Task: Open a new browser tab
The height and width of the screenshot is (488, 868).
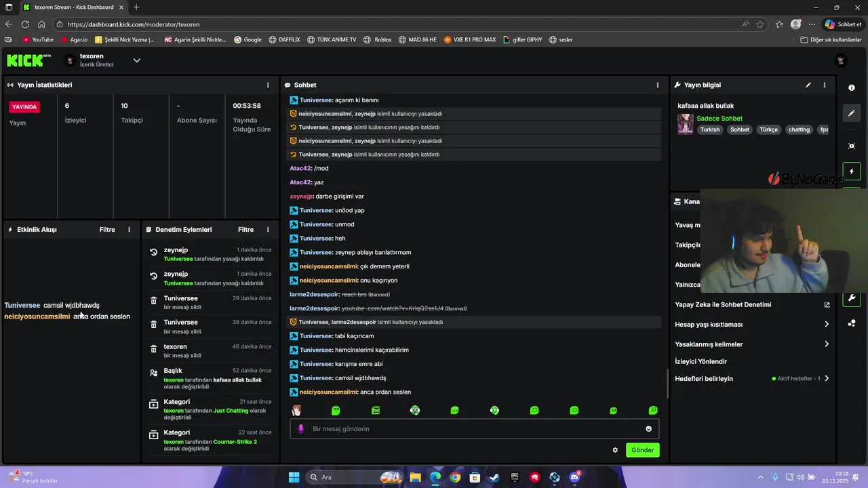Action: (136, 7)
